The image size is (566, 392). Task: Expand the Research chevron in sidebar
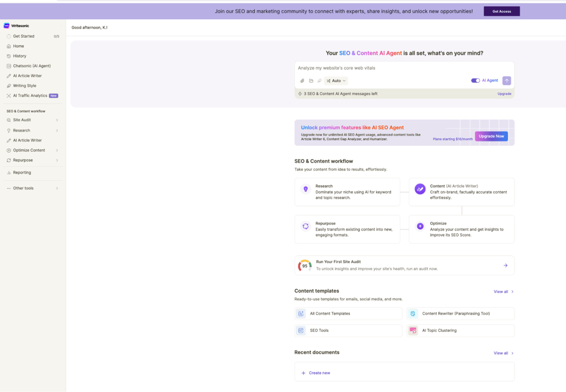pyautogui.click(x=57, y=130)
